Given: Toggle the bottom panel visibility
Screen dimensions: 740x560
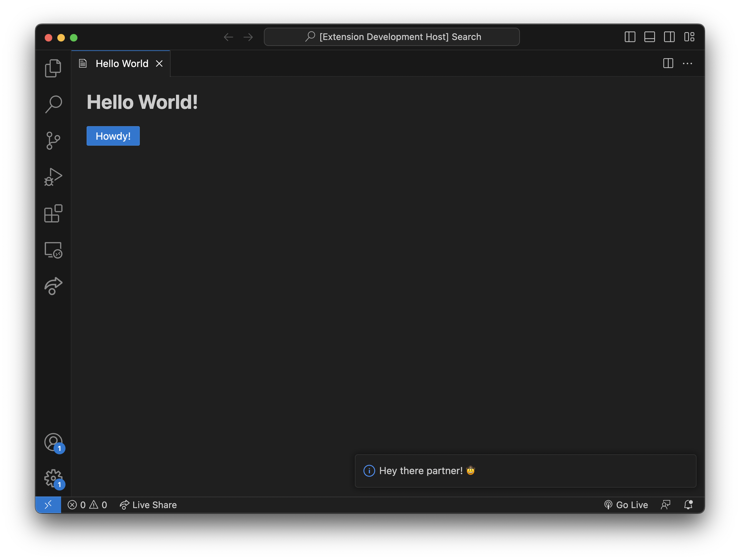Looking at the screenshot, I should click(x=649, y=37).
